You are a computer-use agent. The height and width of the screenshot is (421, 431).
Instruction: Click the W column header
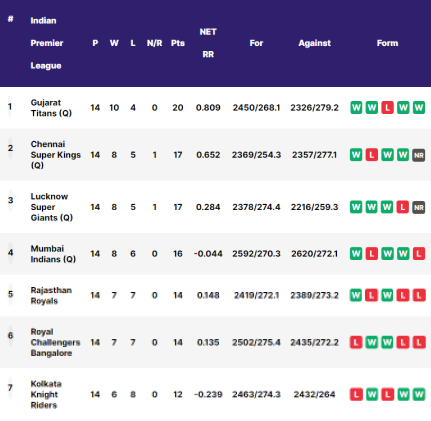114,43
